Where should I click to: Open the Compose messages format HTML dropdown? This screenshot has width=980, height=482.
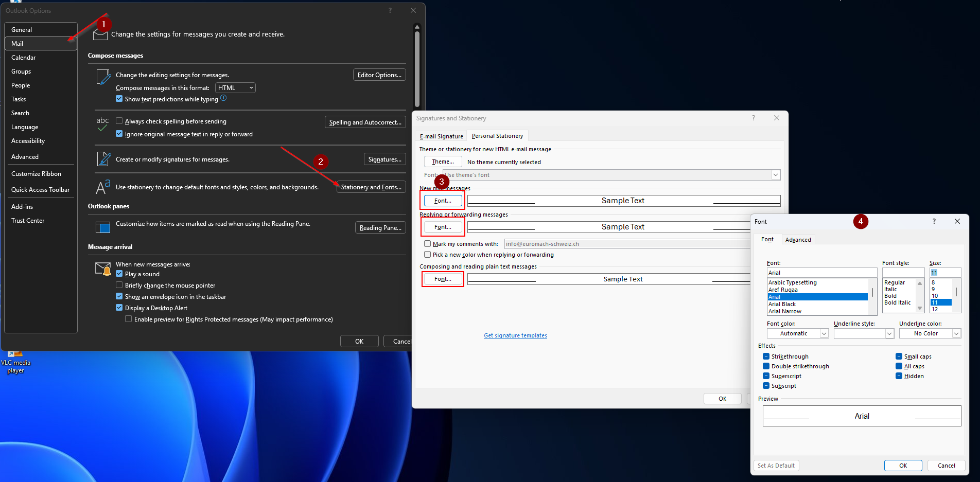coord(235,88)
